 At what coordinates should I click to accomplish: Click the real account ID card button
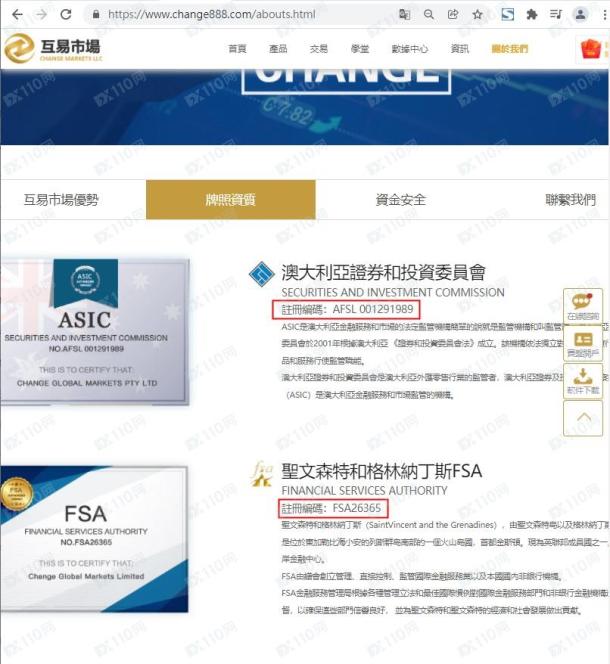tap(583, 344)
